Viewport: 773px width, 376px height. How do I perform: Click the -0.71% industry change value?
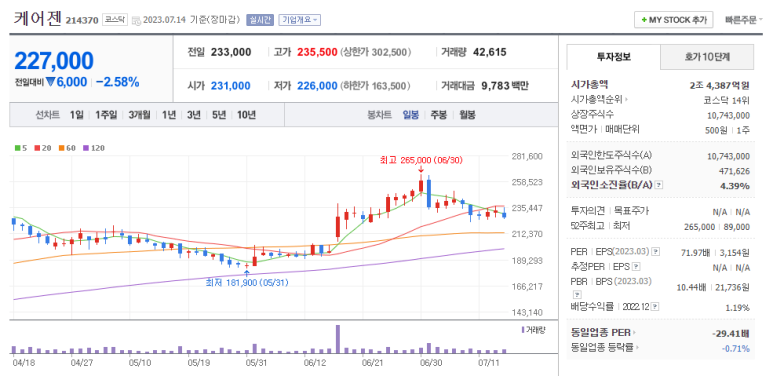point(736,348)
